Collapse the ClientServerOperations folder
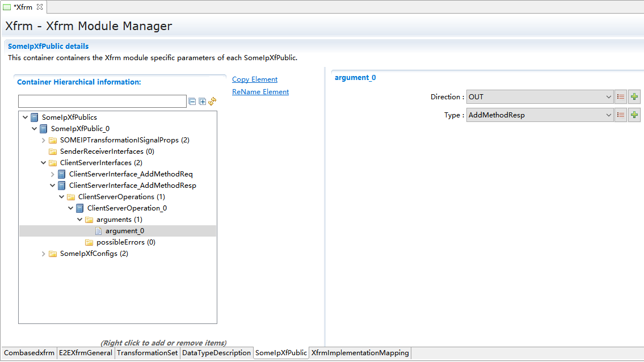 pyautogui.click(x=62, y=197)
